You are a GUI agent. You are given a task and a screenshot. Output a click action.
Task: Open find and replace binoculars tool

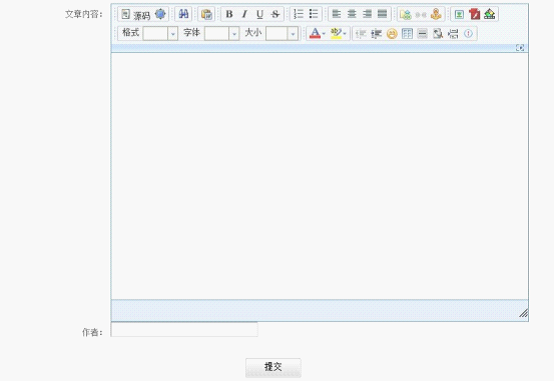183,14
